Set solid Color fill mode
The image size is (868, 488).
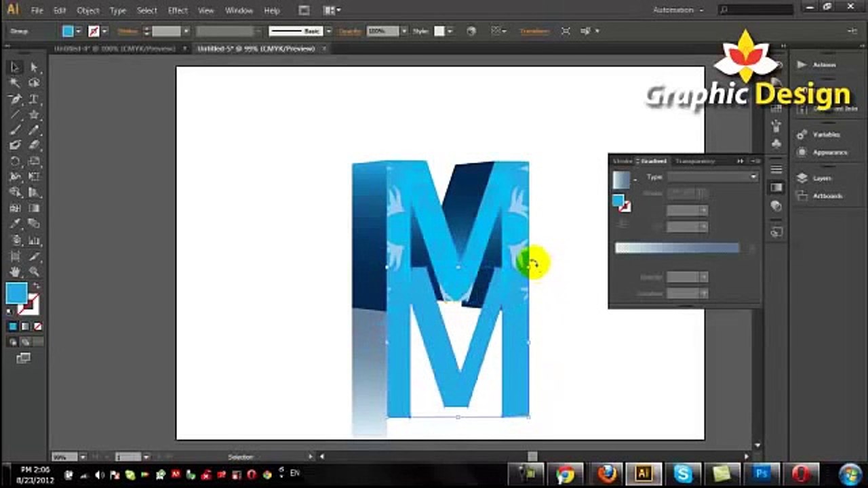(13, 327)
